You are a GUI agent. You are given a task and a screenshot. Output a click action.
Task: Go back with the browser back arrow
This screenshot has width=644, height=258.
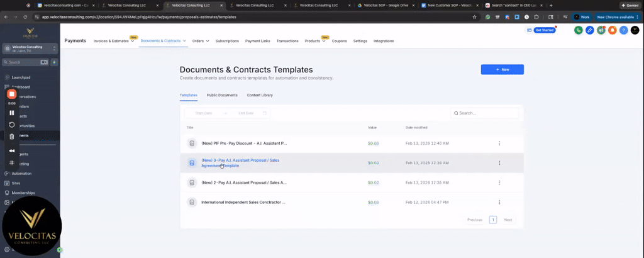(x=6, y=17)
